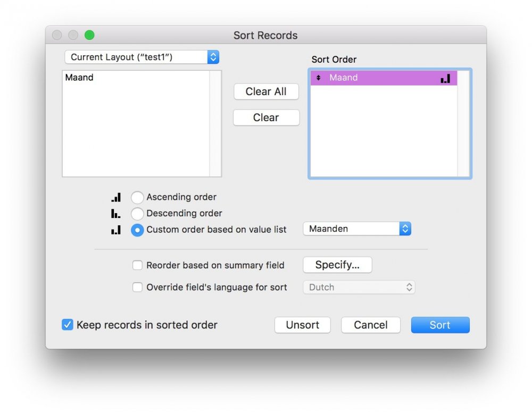This screenshot has height=414, width=532.
Task: Enable Override field's language for sort
Action: pos(137,287)
